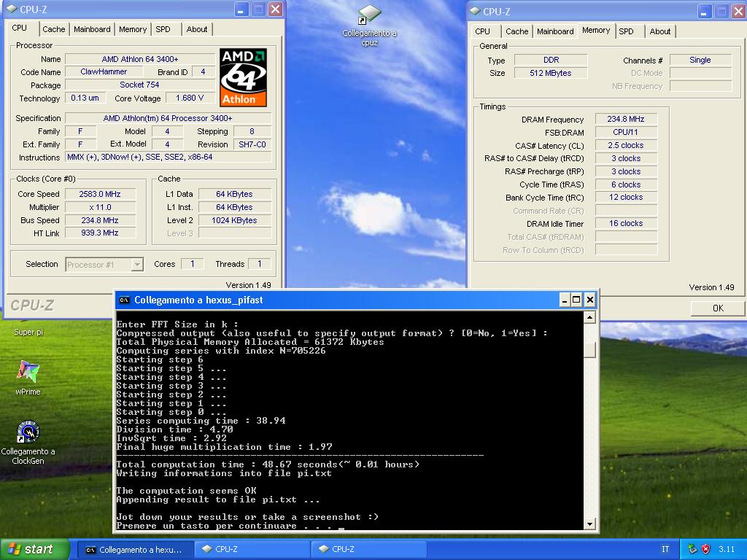Switch to Mainboard tab in left CPU-Z
This screenshot has width=747, height=560.
92,29
